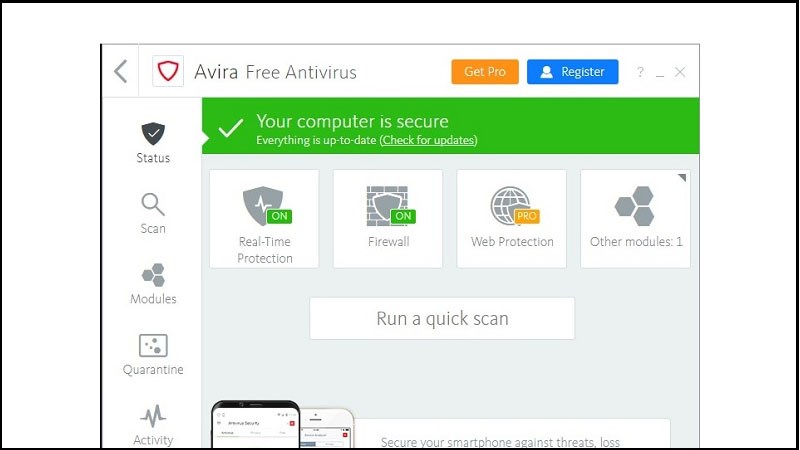Viewport: 800px width, 450px height.
Task: Toggle the Firewall ON badge
Action: (403, 216)
